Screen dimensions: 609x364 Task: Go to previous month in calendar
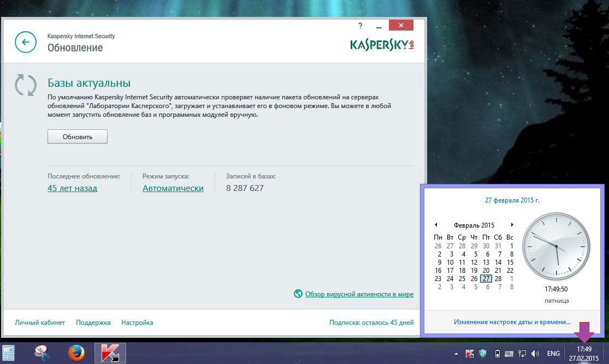point(436,225)
